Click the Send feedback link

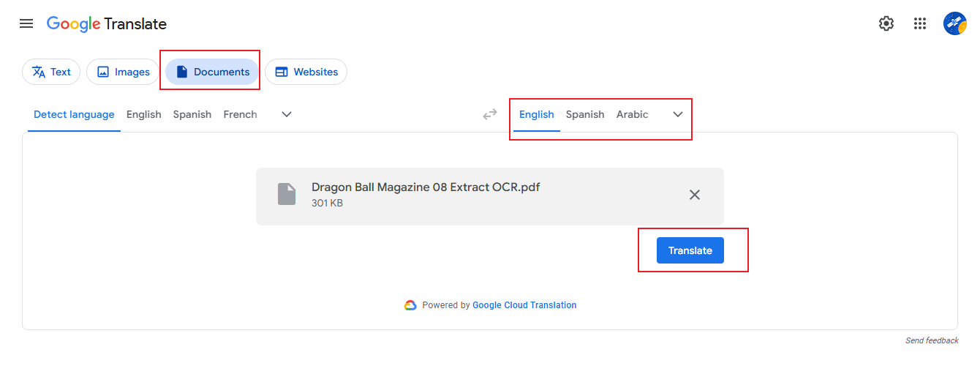pos(932,340)
